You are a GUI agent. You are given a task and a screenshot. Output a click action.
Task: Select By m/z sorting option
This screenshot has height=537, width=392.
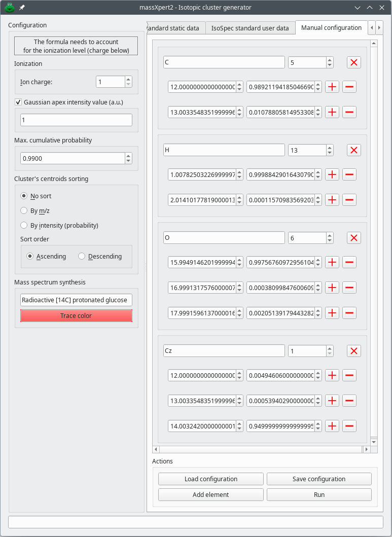pos(24,210)
